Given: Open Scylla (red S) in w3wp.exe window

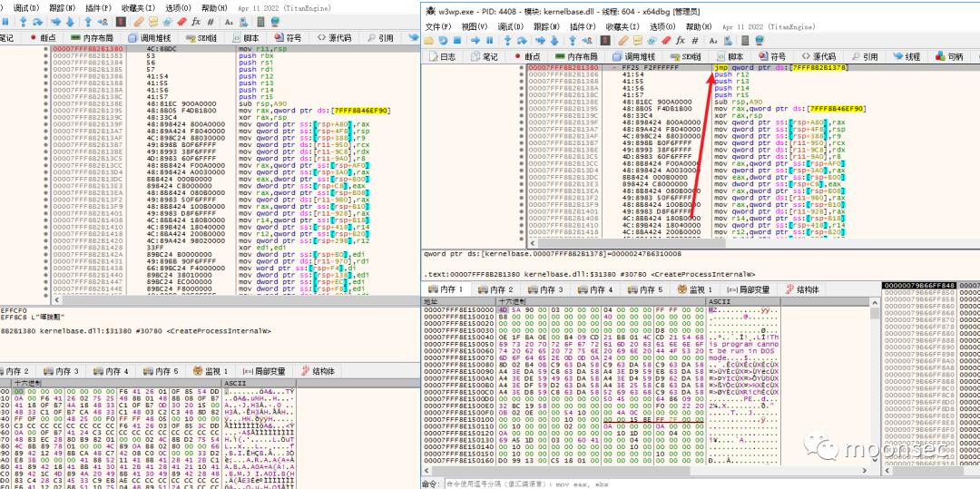Looking at the screenshot, I should click(x=605, y=41).
